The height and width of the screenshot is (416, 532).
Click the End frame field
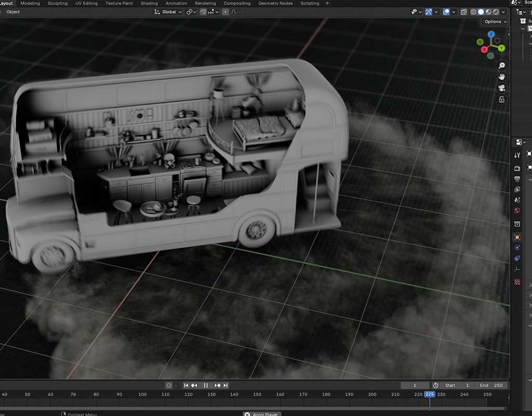[x=491, y=385]
